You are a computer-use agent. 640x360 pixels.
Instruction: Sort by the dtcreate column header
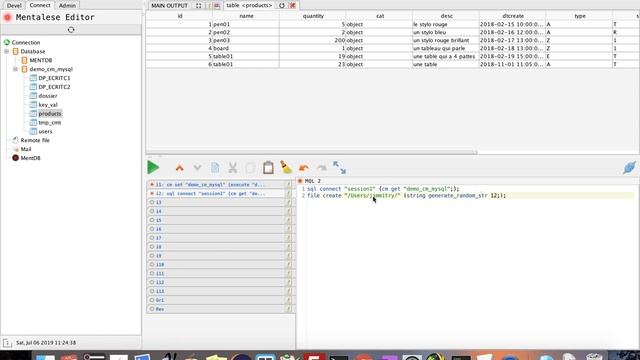(513, 16)
